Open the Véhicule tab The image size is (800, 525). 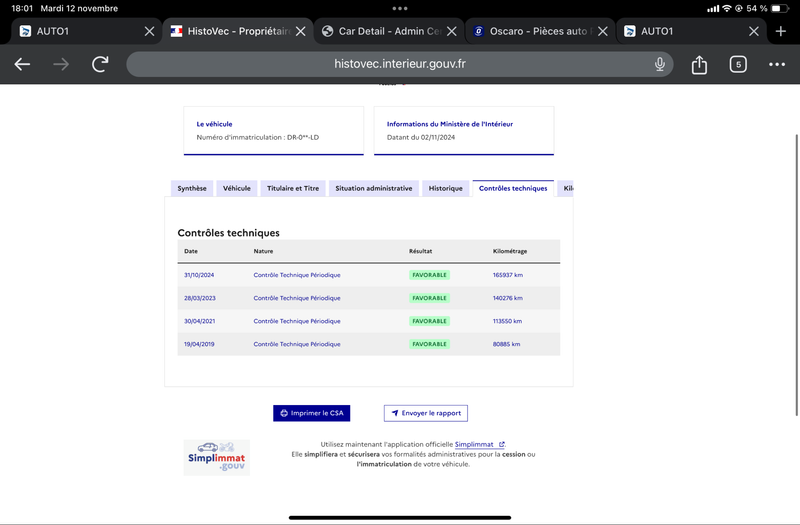coord(237,188)
